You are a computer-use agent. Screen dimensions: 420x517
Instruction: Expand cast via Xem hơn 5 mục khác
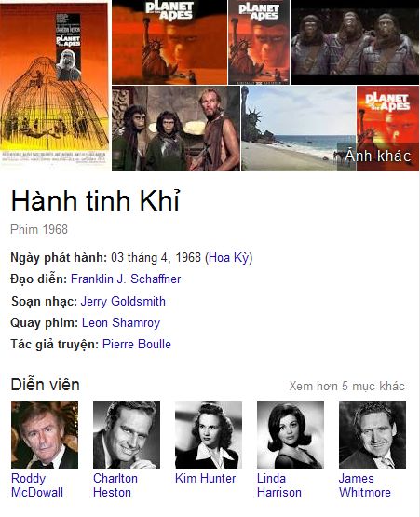coord(346,386)
